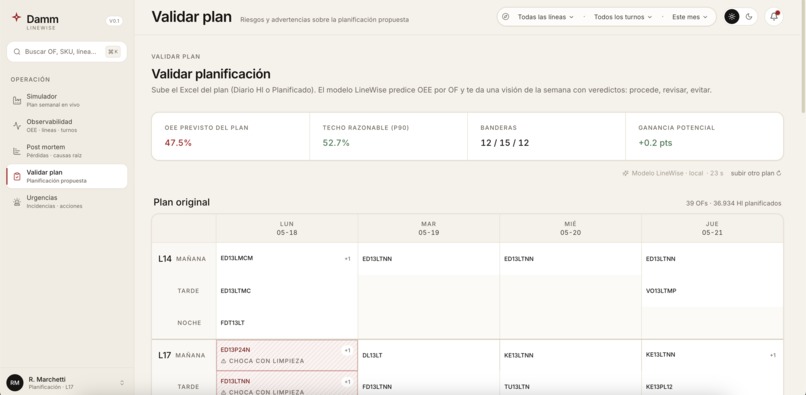Viewport: 806px width, 395px height.
Task: Click MAR 05-19 column header
Action: [x=429, y=228]
